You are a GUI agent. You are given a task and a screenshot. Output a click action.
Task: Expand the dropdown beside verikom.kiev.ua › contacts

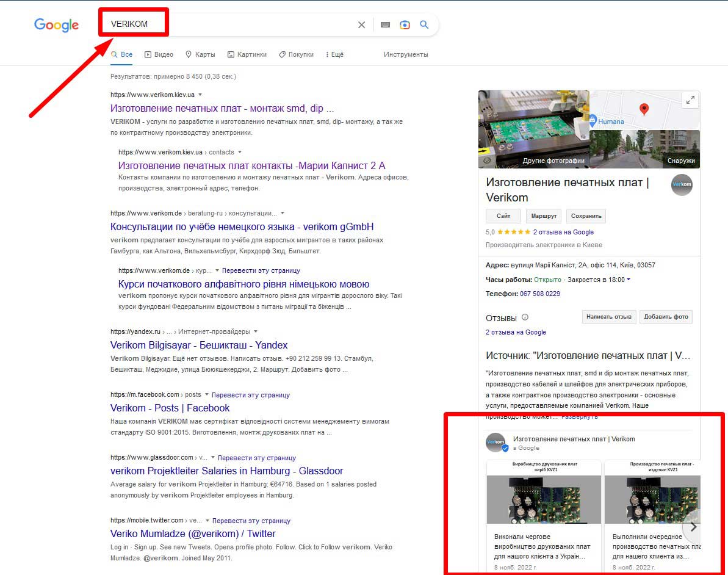coord(240,152)
